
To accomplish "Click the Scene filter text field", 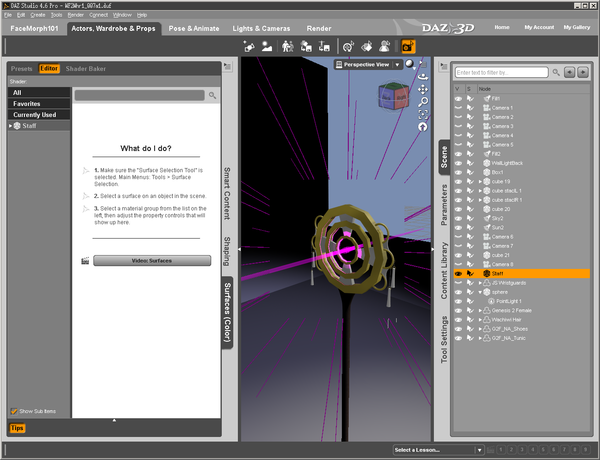I will [x=501, y=72].
